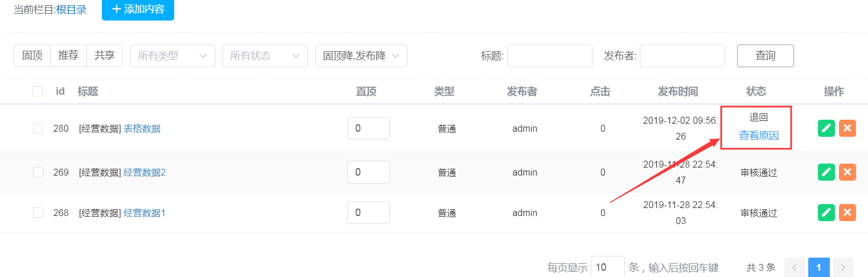The height and width of the screenshot is (277, 868).
Task: Click the 添加内容 button
Action: [138, 10]
